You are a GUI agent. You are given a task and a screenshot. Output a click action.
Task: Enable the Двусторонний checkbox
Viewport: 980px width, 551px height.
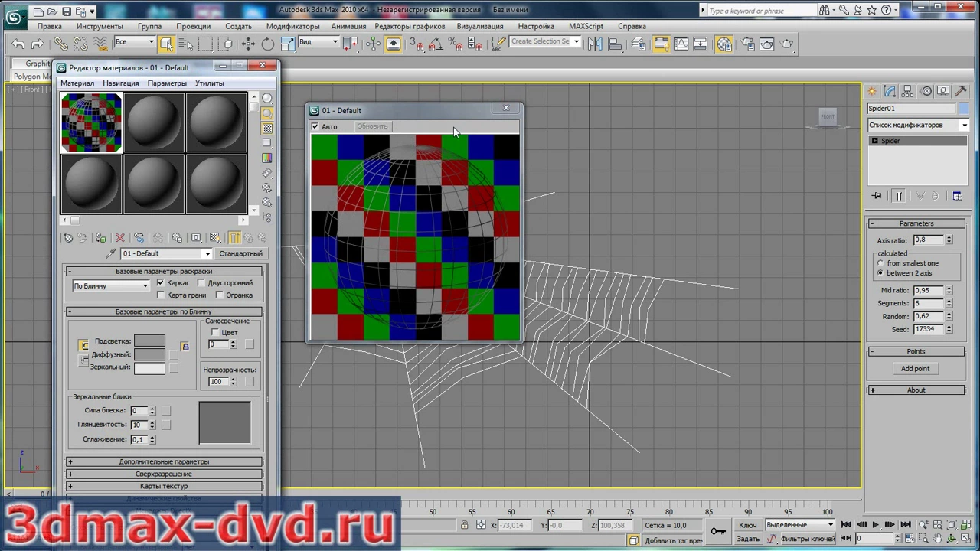(x=201, y=283)
